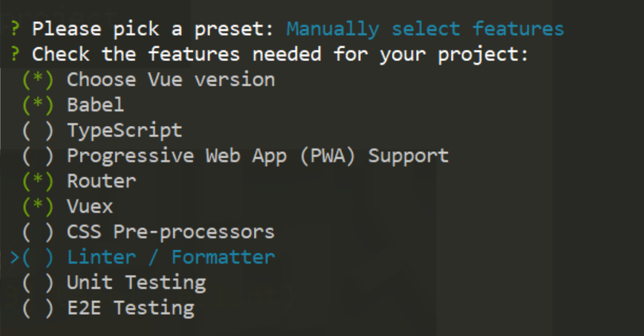This screenshot has width=644, height=336.
Task: Click the highlighted Linter / Formatter label
Action: click(171, 257)
